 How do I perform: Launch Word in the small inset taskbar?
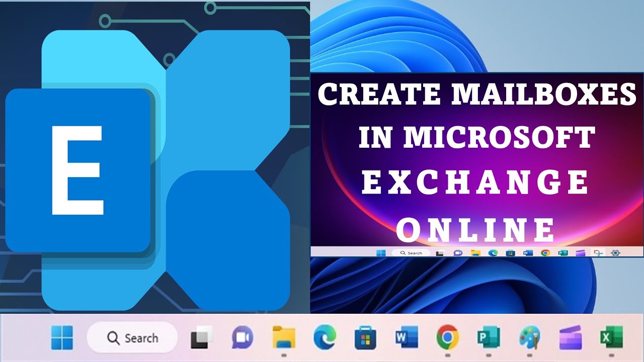coord(528,253)
